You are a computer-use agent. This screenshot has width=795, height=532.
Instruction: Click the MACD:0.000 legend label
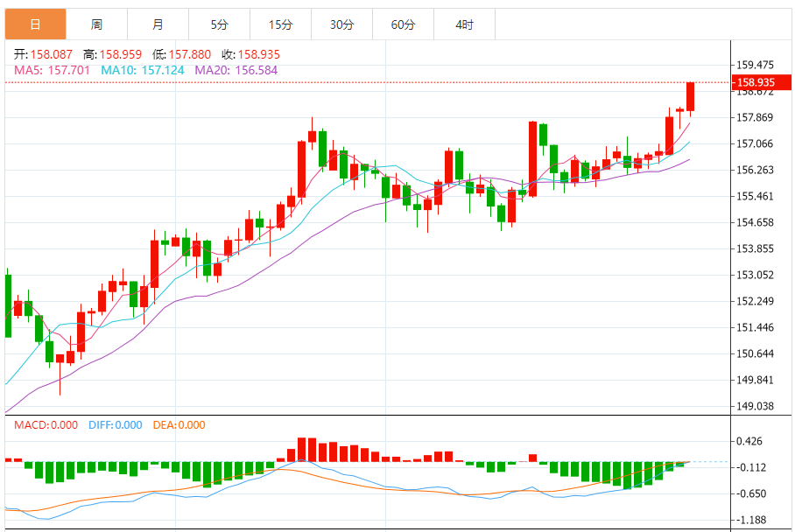coord(46,425)
